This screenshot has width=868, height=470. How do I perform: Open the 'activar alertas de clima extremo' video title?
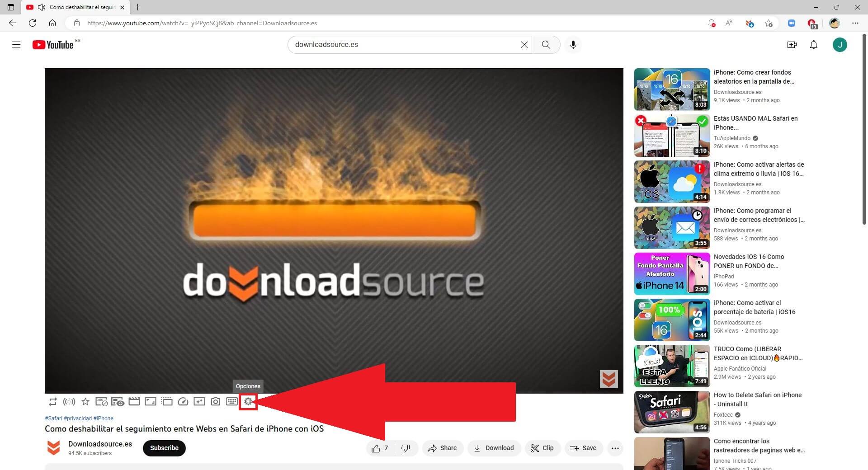[x=759, y=169]
